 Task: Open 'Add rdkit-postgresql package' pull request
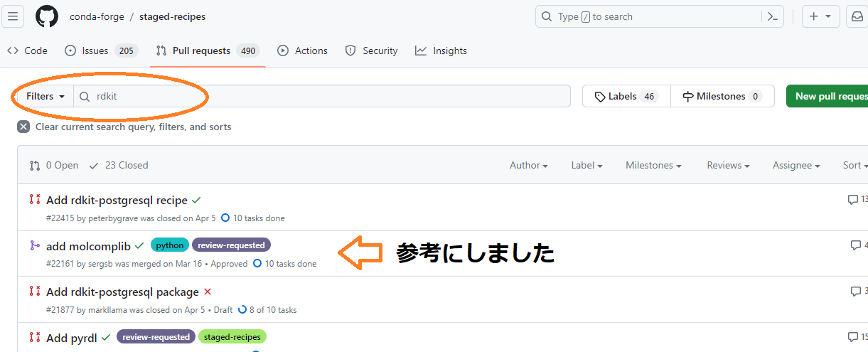tap(122, 292)
